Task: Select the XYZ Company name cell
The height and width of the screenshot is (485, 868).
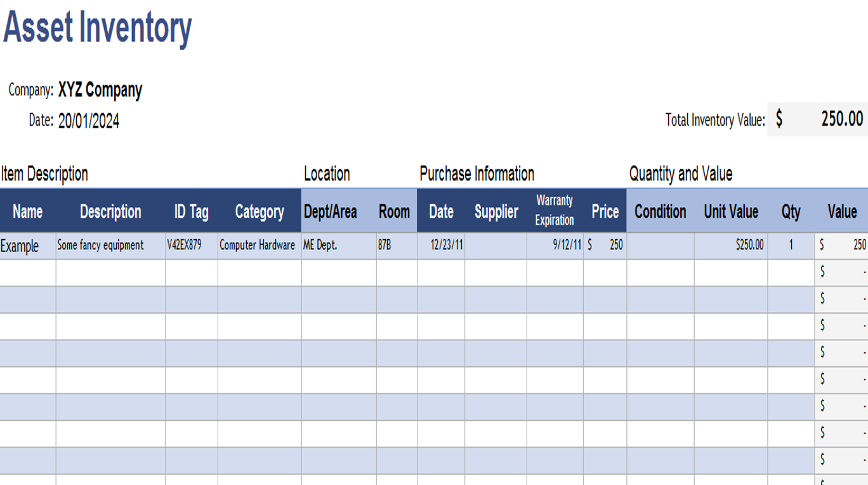Action: pos(100,90)
